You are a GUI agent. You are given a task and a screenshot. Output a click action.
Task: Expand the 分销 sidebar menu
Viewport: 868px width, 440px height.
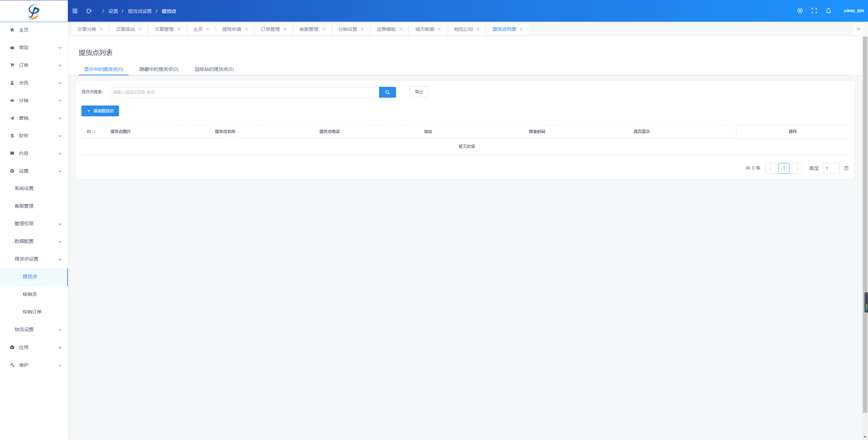click(x=34, y=100)
